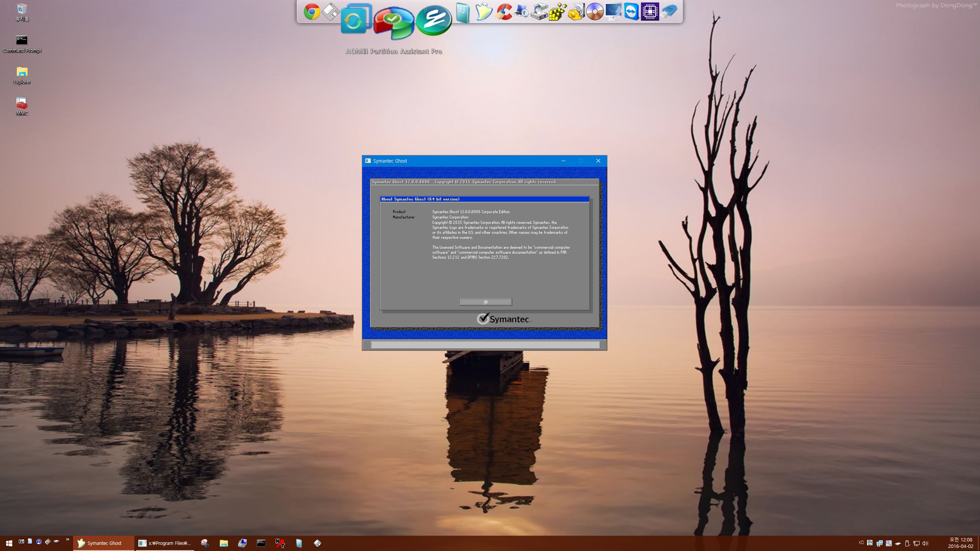Open the Recycle Bin desktop icon
This screenshot has width=980, height=551.
point(22,12)
